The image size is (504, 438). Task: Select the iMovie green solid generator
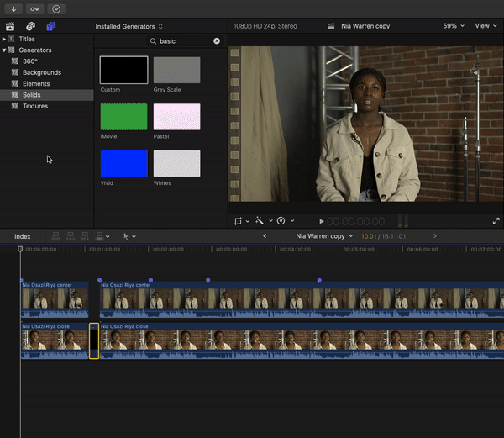click(124, 116)
